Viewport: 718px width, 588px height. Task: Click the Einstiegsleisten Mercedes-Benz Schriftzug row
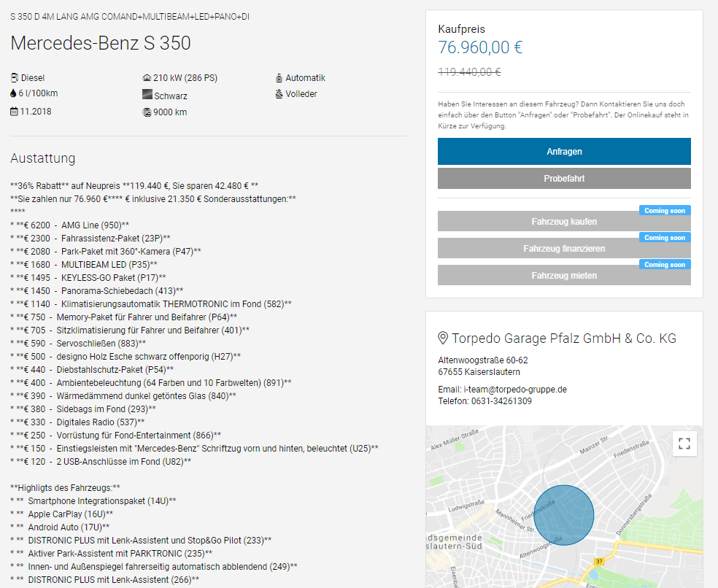click(x=194, y=449)
